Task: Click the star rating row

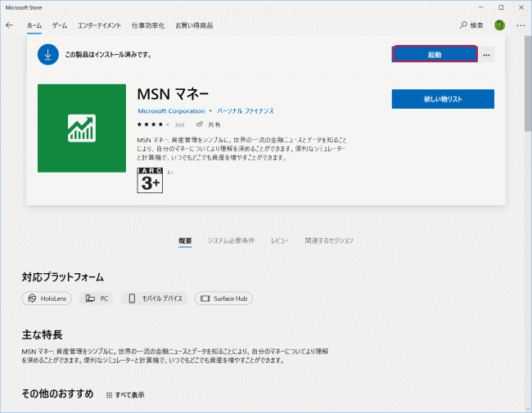Action: click(153, 124)
